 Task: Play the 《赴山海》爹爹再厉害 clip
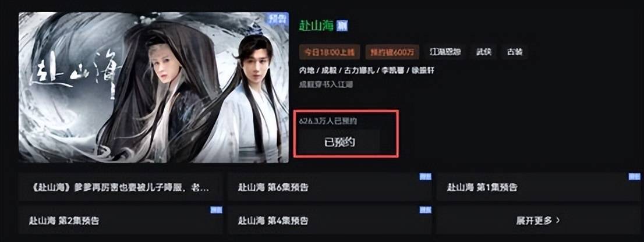[x=121, y=187]
